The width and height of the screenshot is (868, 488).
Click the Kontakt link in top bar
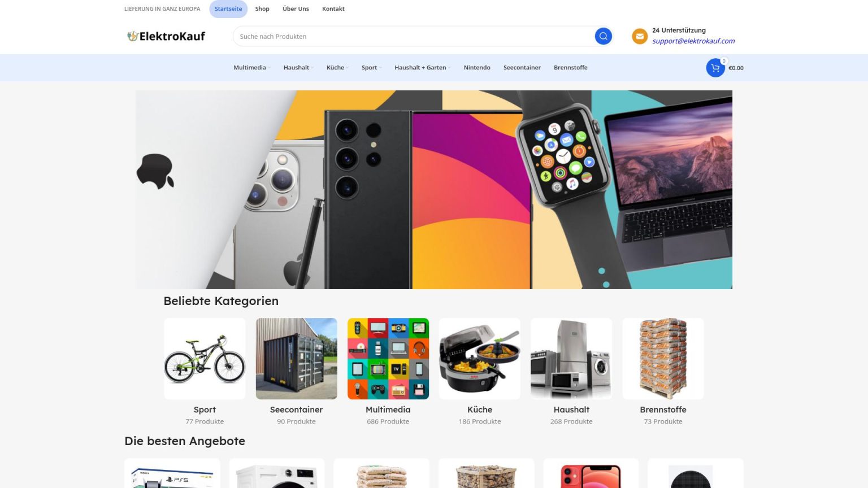333,9
